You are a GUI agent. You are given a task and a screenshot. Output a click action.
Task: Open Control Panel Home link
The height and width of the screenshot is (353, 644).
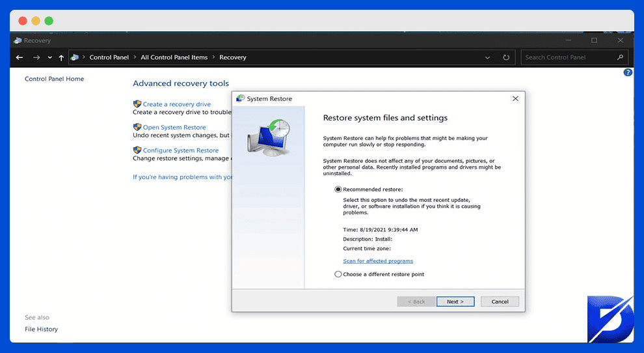click(54, 79)
